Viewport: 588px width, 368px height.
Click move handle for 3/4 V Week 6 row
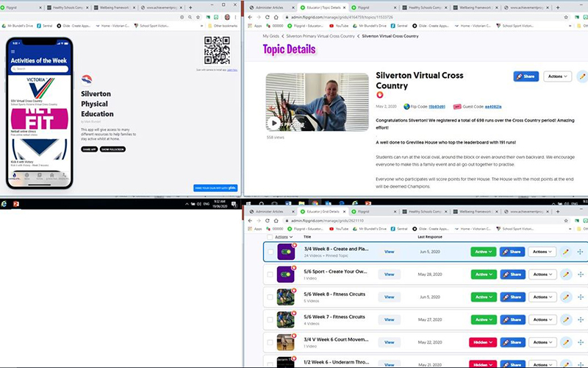pos(580,342)
